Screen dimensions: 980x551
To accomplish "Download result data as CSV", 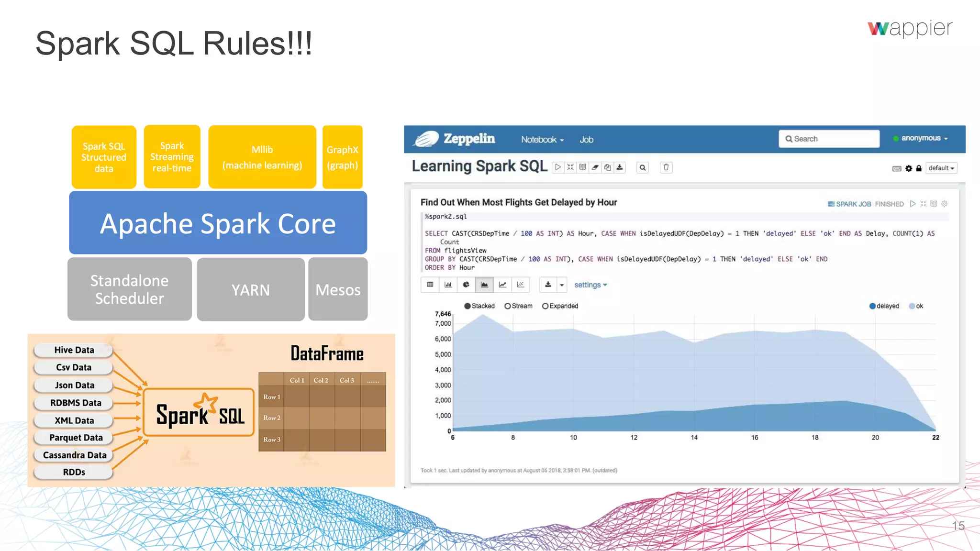I will pyautogui.click(x=548, y=285).
